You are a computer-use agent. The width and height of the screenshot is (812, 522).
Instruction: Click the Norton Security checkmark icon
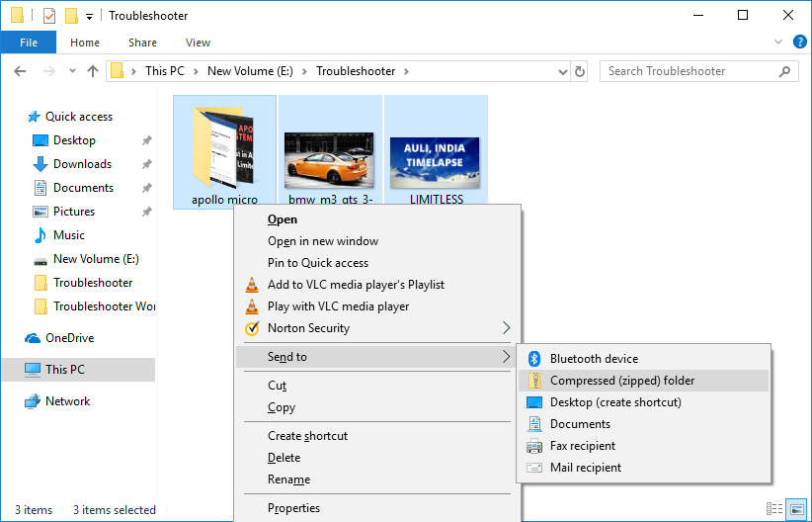[251, 328]
